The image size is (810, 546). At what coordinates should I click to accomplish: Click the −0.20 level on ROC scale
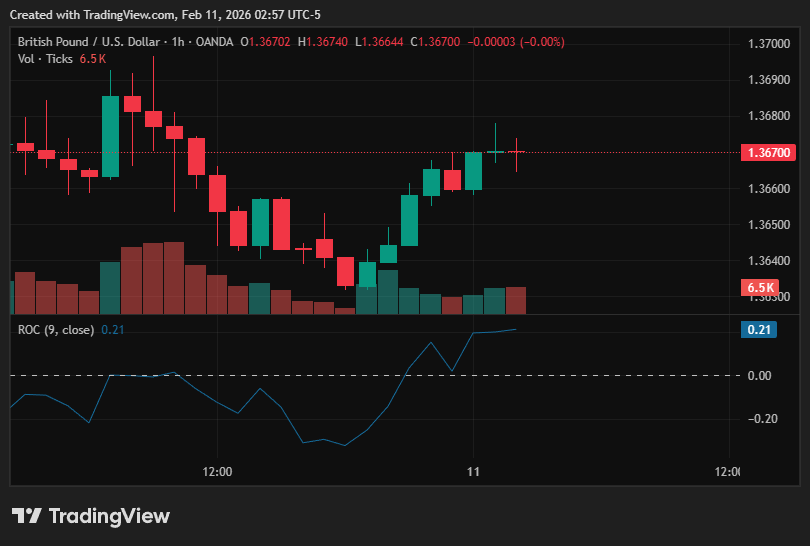click(x=762, y=418)
